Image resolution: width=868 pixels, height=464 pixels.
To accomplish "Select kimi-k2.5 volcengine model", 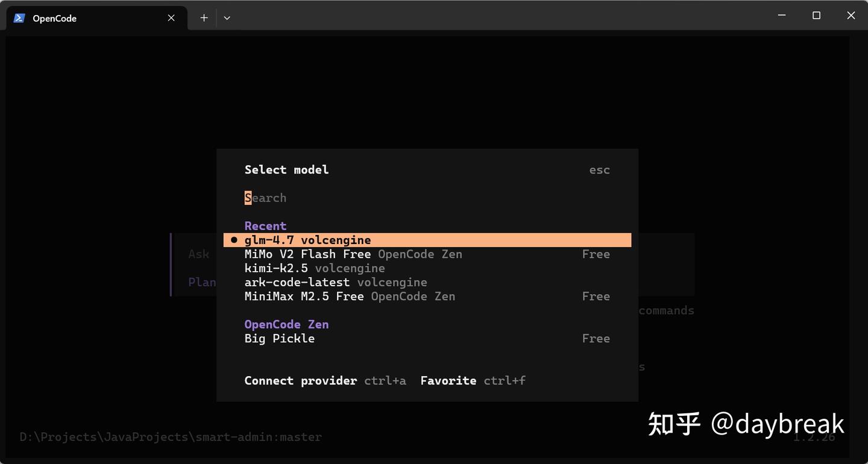I will [x=427, y=268].
